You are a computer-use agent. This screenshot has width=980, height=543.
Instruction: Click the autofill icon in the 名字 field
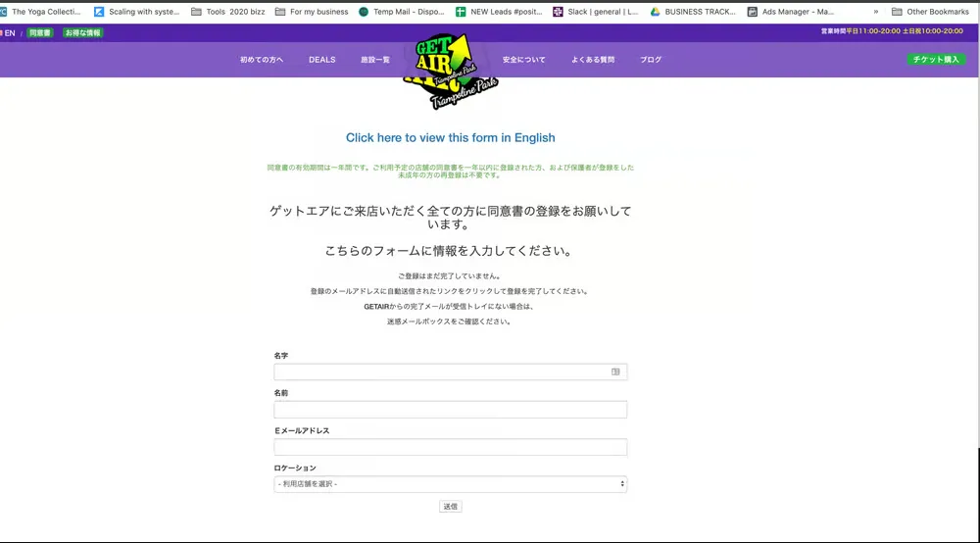click(x=615, y=371)
